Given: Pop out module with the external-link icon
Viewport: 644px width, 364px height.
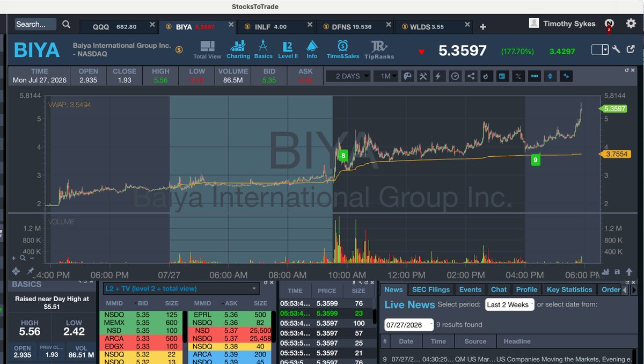Looking at the screenshot, I should point(631,49).
